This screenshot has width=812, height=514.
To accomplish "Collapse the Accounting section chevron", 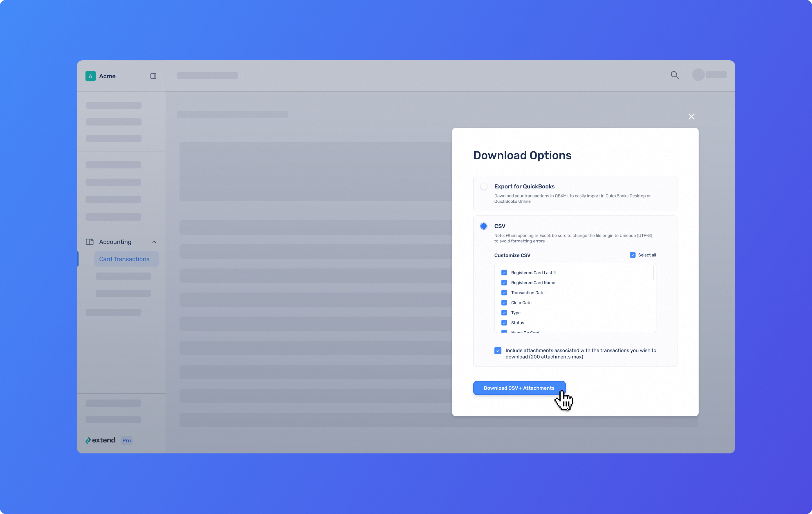I will pos(154,242).
